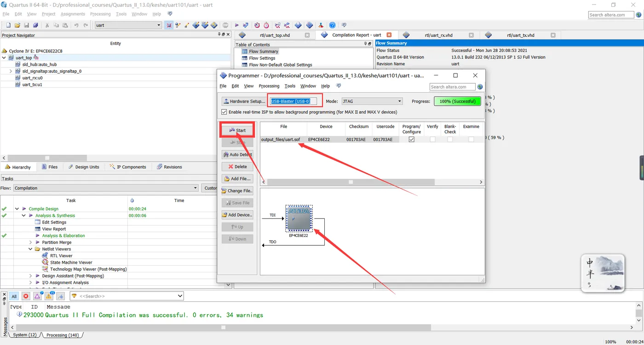The width and height of the screenshot is (644, 345).
Task: Enable the Blank-Check checkbox for uart.sof
Action: pyautogui.click(x=450, y=139)
